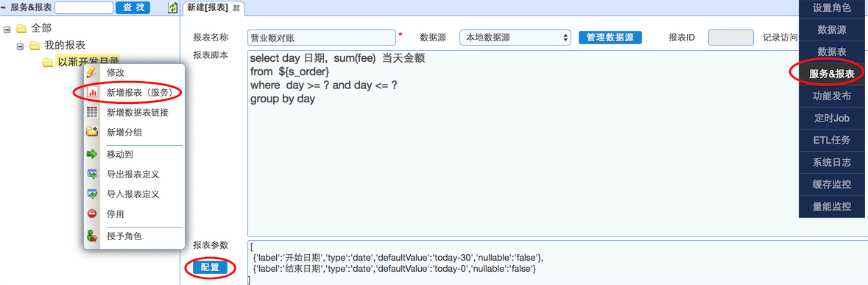Screen dimensions: 868x285
Task: Open 缓存监控 in the right side menu
Action: pos(832,184)
